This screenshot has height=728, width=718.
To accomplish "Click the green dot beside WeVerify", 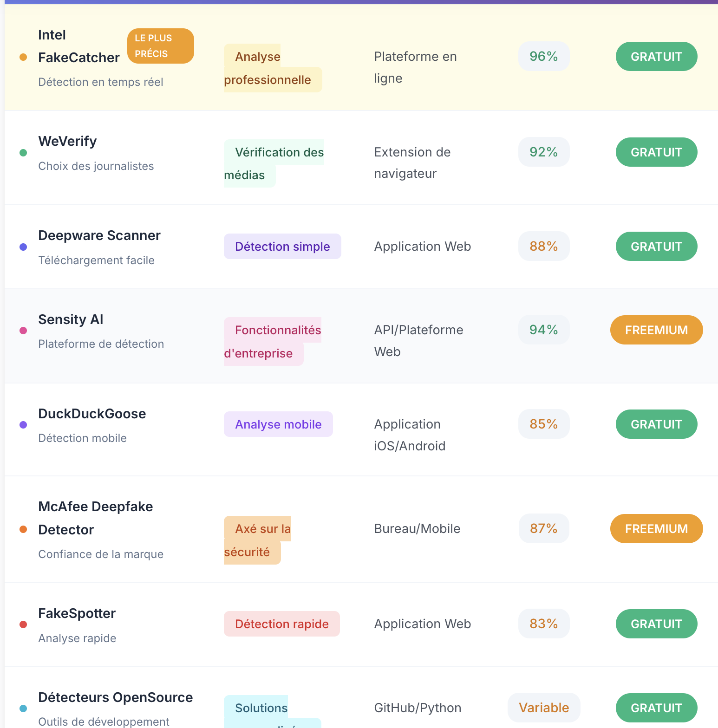I will point(23,153).
